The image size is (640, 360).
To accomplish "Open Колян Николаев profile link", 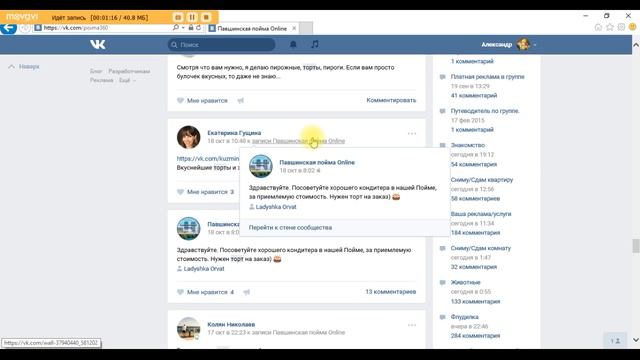I will pyautogui.click(x=231, y=324).
